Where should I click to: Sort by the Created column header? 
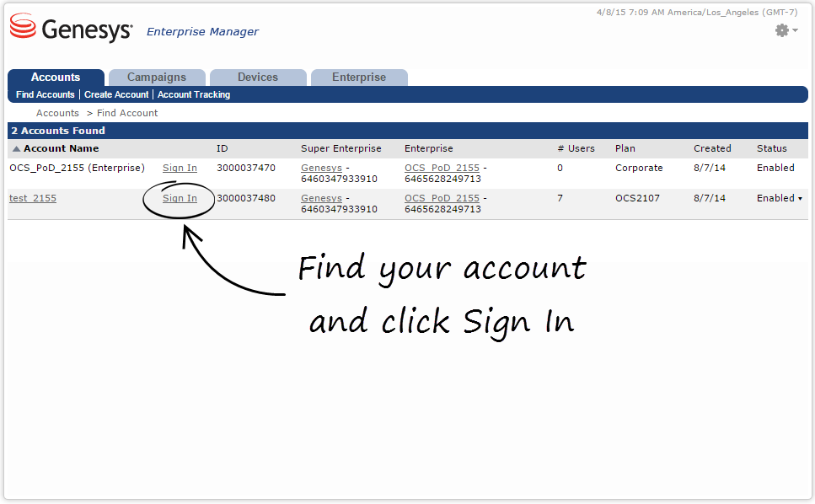point(712,148)
